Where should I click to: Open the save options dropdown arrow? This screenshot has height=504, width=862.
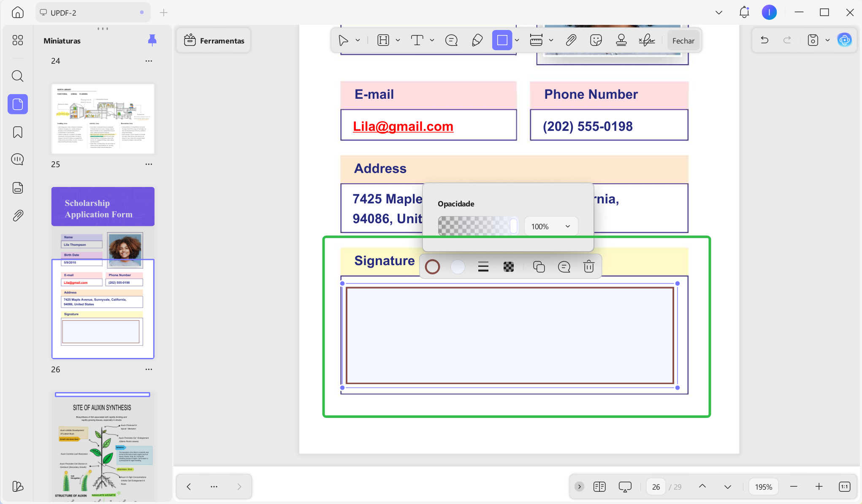(x=827, y=41)
